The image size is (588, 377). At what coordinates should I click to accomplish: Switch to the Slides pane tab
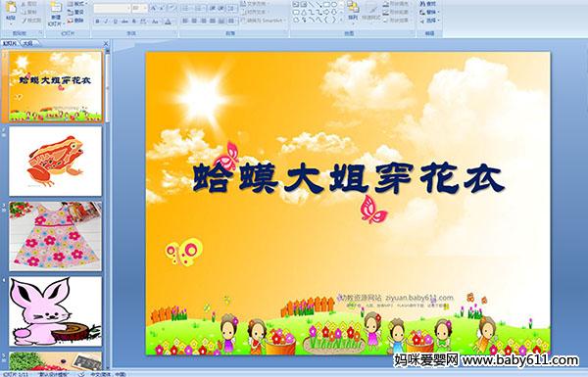pos(10,43)
